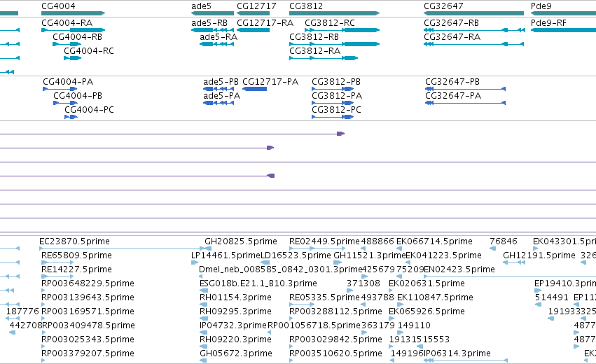Click the CG3812-RC transcript label
Image resolution: width=596 pixels, height=364 pixels.
click(330, 23)
